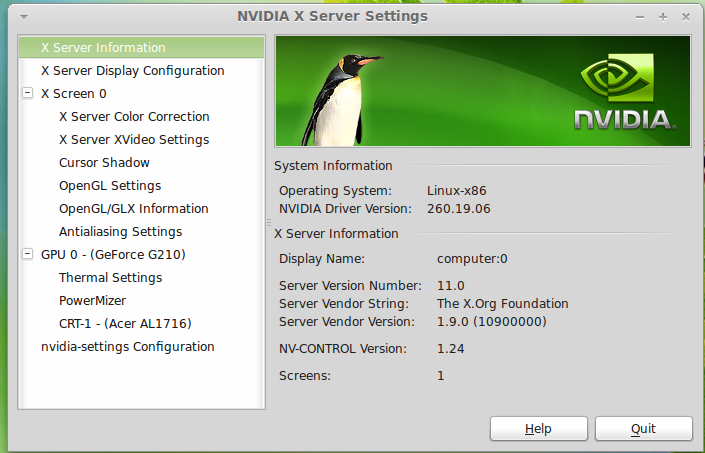Image resolution: width=705 pixels, height=453 pixels.
Task: Click the X Server Information section heading
Action: pos(336,234)
